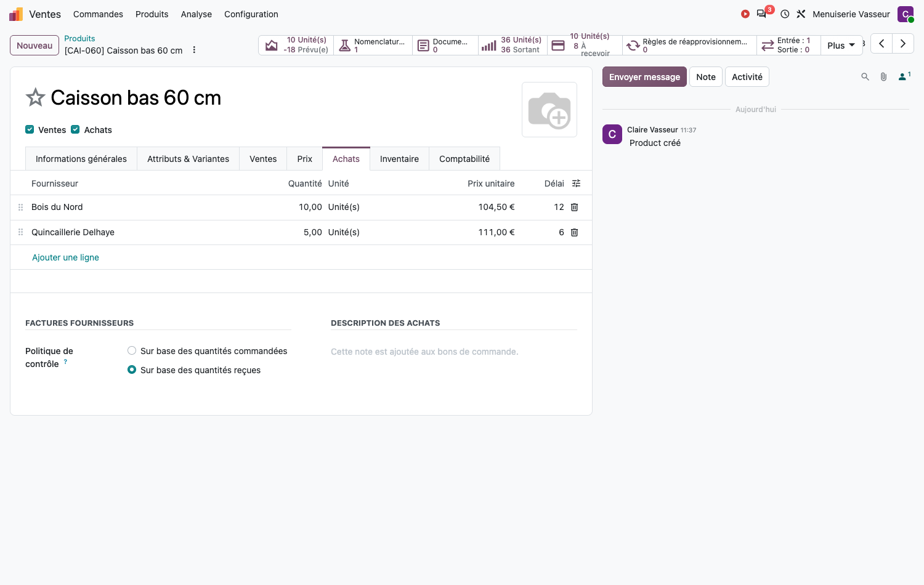Open the 36 Sortant bar-chart stat

tap(513, 45)
